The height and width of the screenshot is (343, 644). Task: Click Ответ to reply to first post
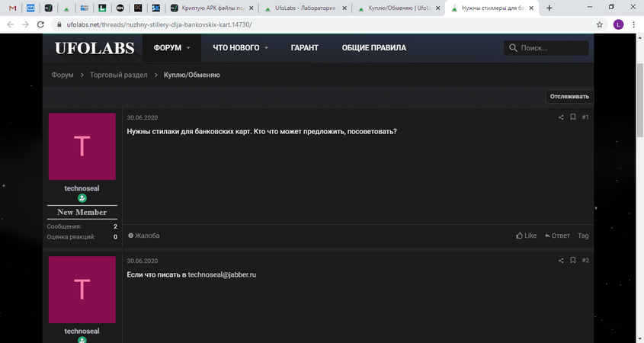(557, 236)
